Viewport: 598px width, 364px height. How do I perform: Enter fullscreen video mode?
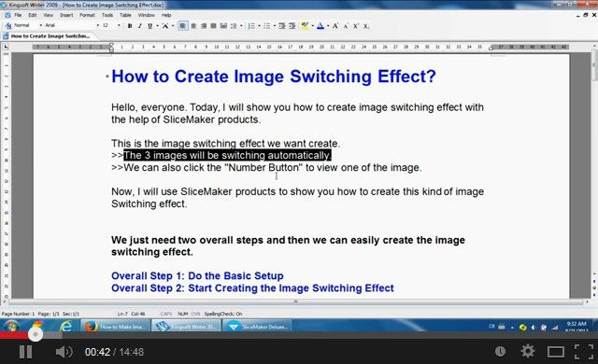pyautogui.click(x=583, y=352)
